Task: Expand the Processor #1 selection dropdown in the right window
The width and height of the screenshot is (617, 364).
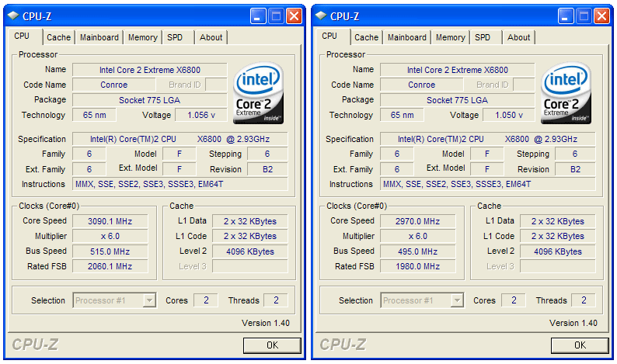Action: 457,300
